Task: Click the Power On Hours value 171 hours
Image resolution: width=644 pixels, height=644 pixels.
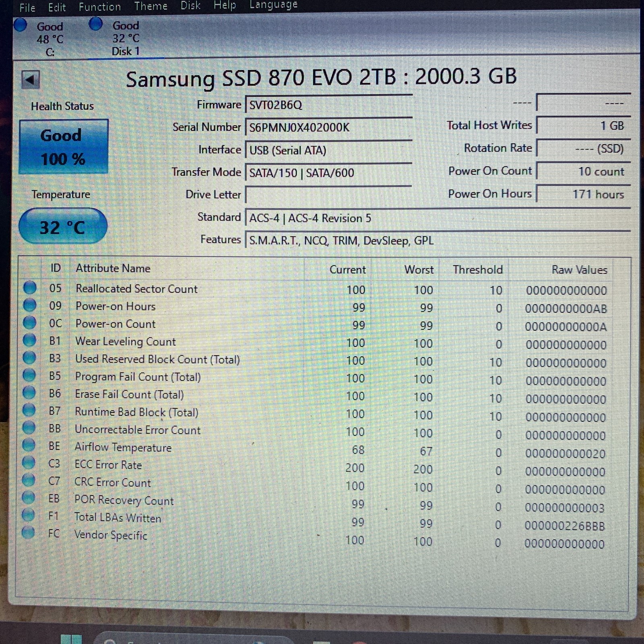Action: [584, 194]
